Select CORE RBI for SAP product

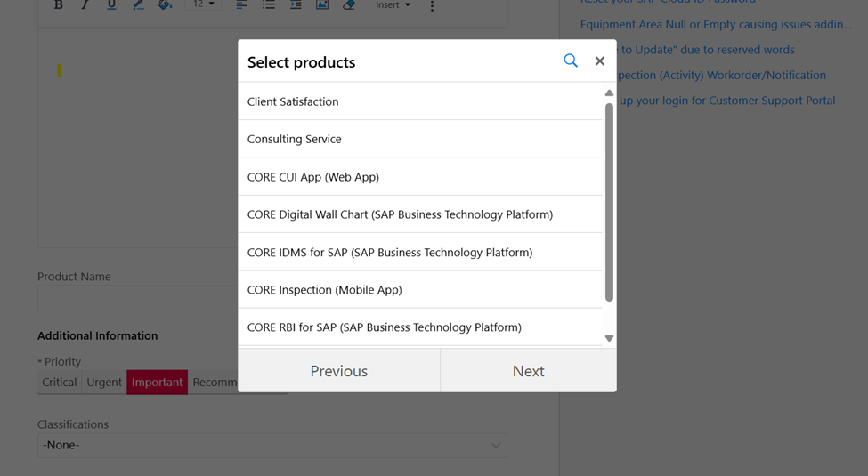click(420, 327)
